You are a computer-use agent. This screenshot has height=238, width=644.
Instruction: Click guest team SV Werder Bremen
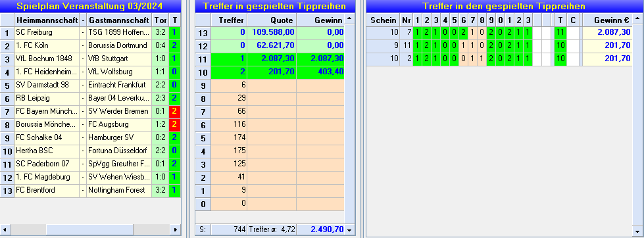[x=118, y=111]
